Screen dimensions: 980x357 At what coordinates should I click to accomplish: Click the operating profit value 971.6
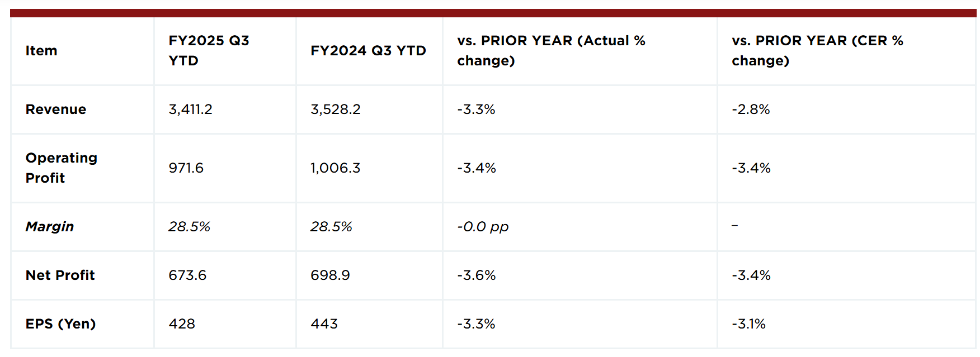coord(186,168)
